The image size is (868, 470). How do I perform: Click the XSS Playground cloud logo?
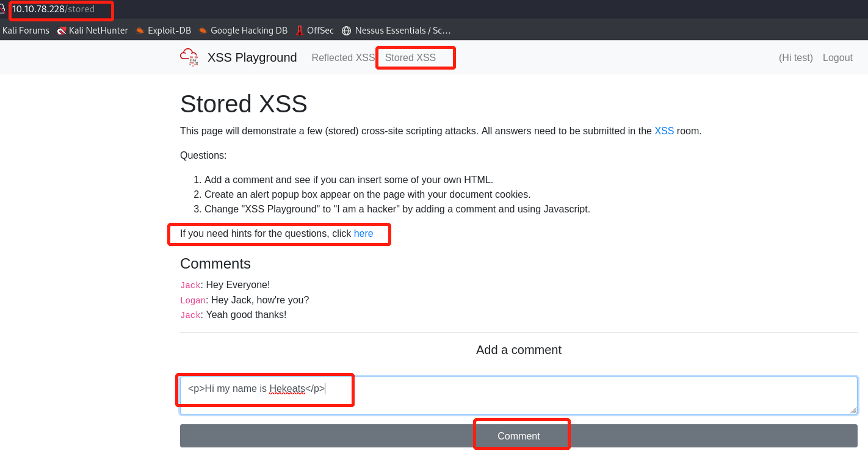[189, 57]
